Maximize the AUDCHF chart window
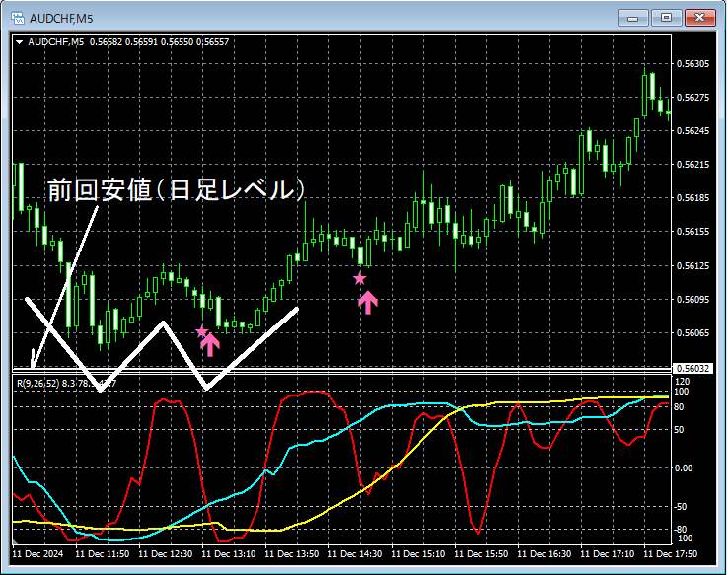 (x=666, y=18)
